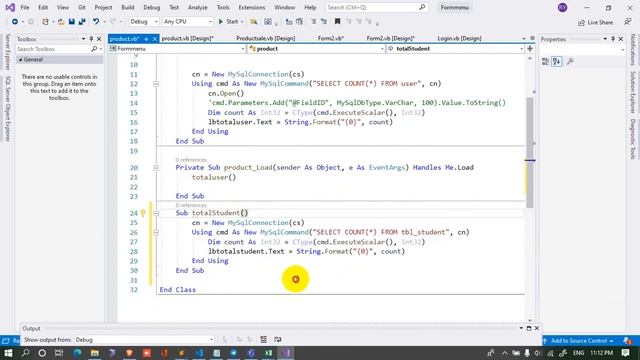
Task: Show Categorized view in Properties panel
Action: (x=545, y=61)
